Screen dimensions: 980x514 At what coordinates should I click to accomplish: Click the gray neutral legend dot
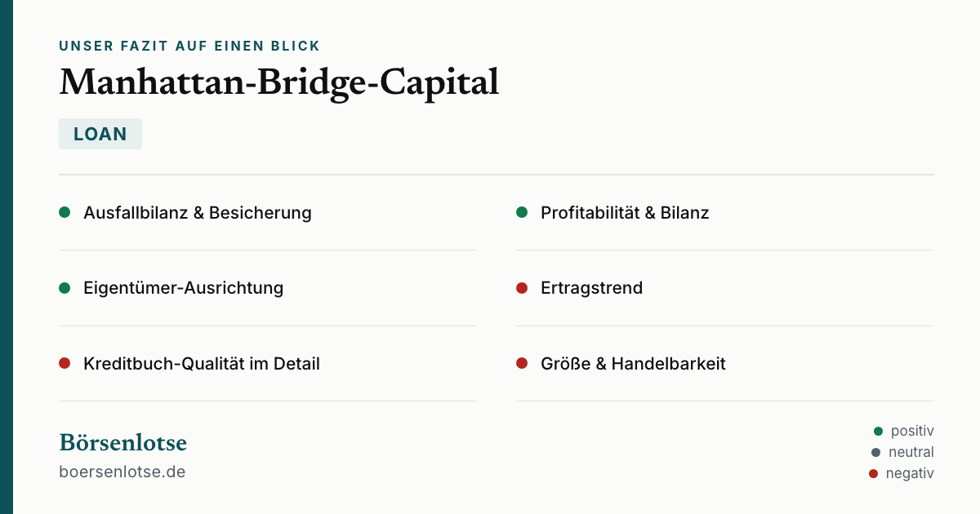tap(876, 452)
